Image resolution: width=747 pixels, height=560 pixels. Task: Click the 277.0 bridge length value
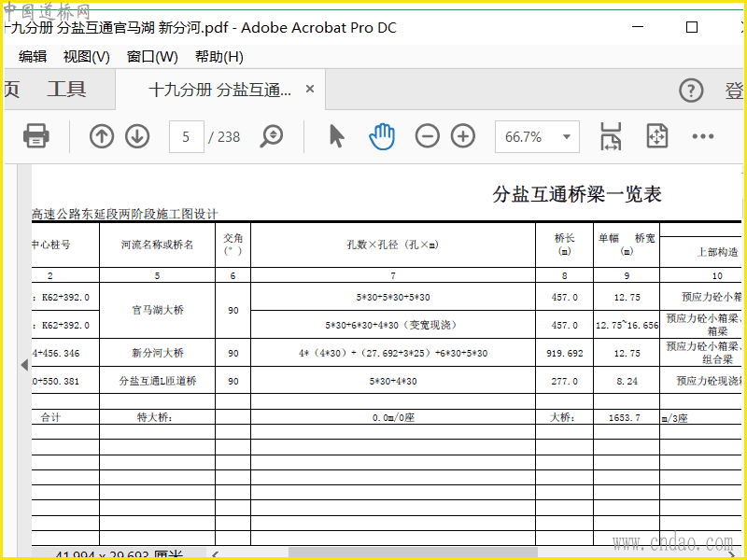pos(565,381)
